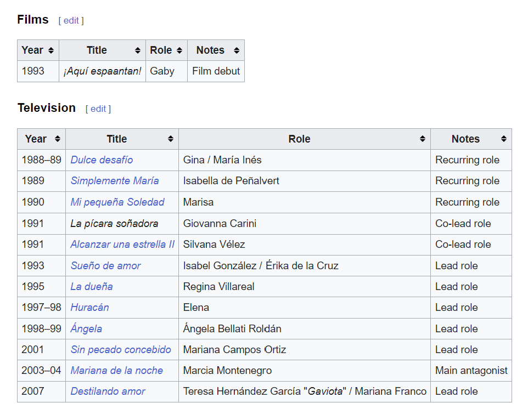Sort Television table by Role arrows
The image size is (528, 420).
click(x=423, y=139)
